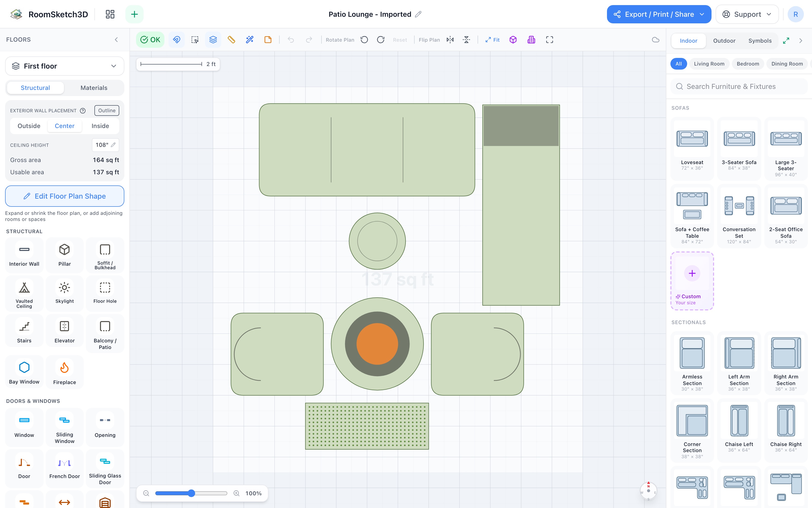Viewport: 812px width, 508px height.
Task: Click the purple building elevation icon
Action: pyautogui.click(x=531, y=40)
